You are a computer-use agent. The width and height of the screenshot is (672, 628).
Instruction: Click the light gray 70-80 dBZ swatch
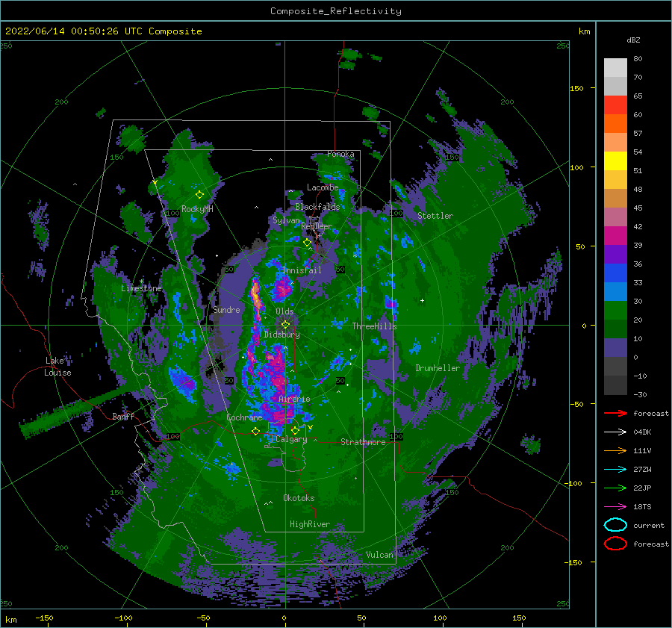pyautogui.click(x=615, y=68)
